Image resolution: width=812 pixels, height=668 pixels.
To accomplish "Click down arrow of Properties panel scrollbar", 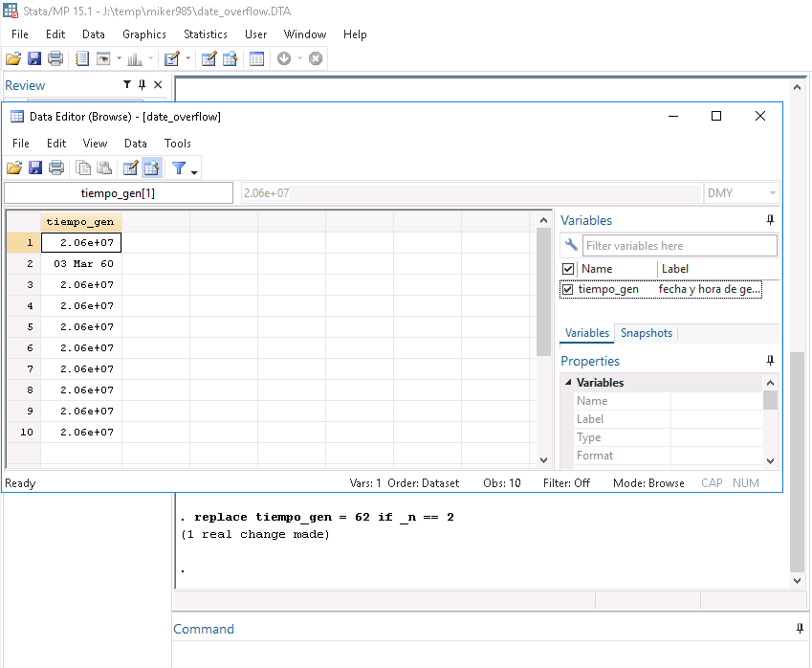I will click(770, 460).
